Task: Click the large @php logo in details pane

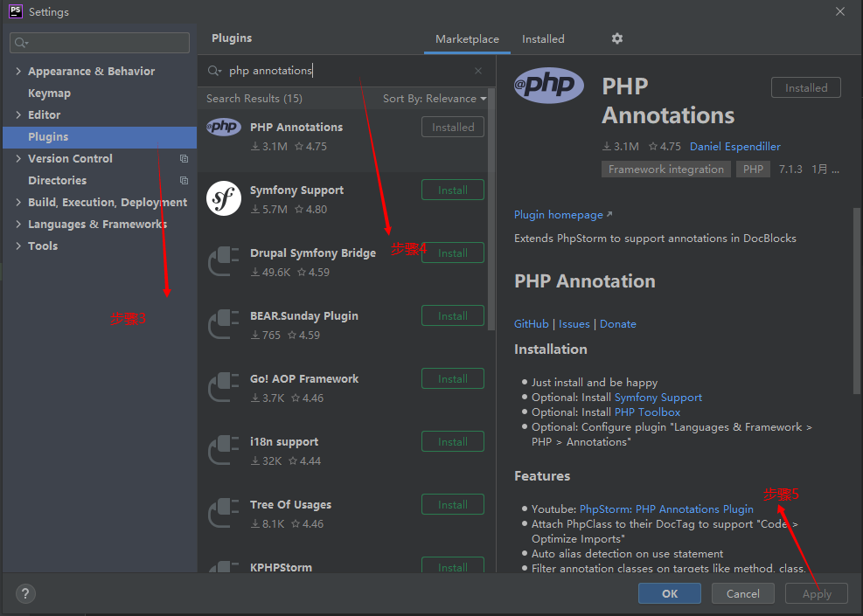Action: click(548, 87)
